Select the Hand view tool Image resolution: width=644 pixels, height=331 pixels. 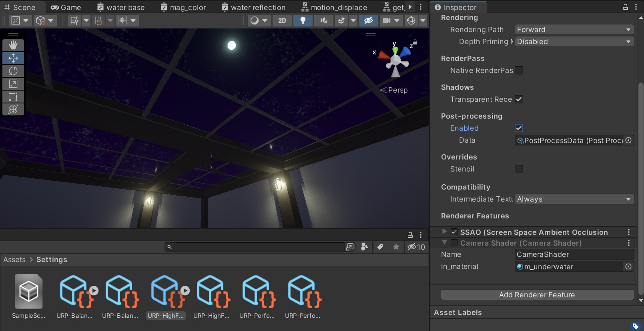pyautogui.click(x=13, y=45)
